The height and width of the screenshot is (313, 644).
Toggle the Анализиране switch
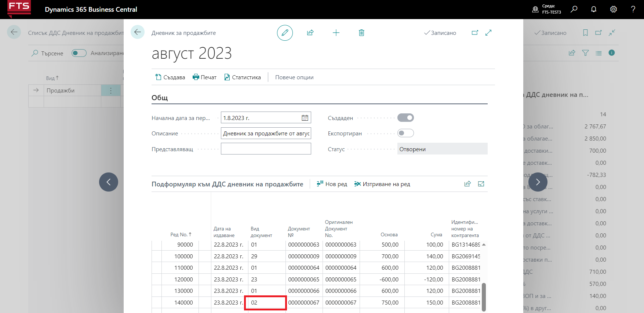point(79,53)
